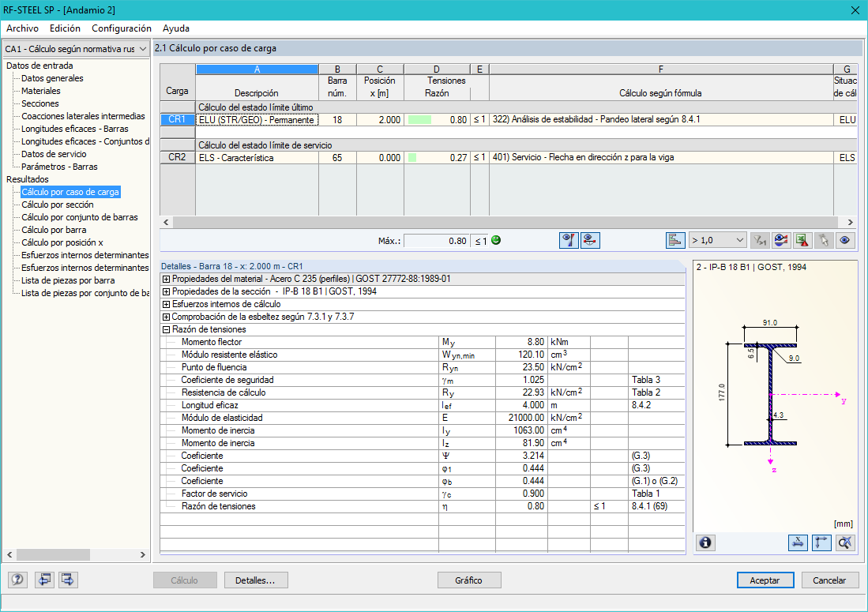Select Datos generales in tree
This screenshot has height=612, width=868.
(52, 78)
